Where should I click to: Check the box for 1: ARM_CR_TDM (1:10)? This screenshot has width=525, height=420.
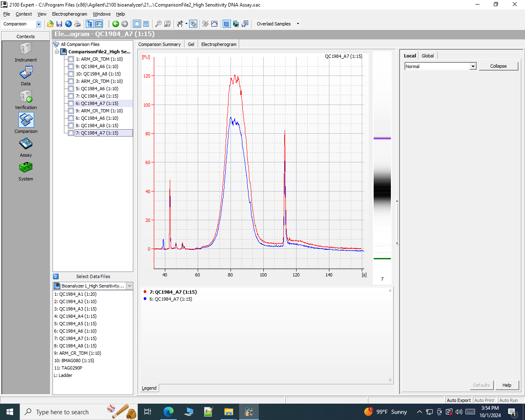[71, 59]
